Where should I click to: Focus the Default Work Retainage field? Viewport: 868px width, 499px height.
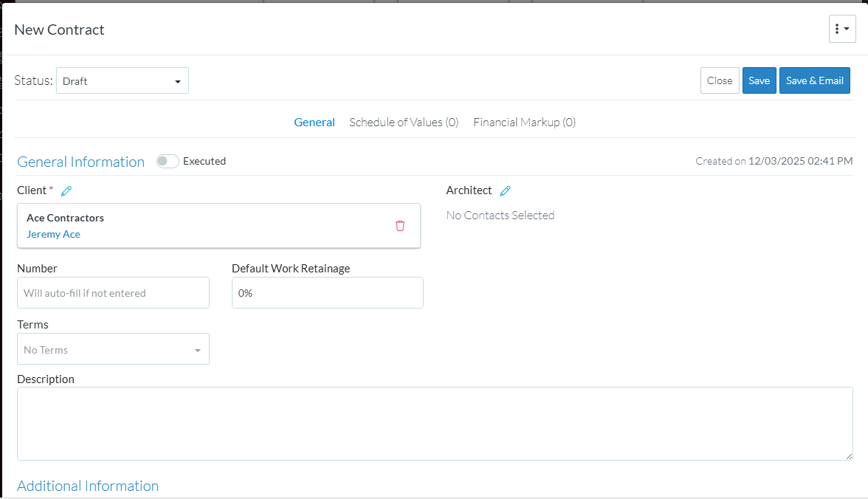pos(327,293)
